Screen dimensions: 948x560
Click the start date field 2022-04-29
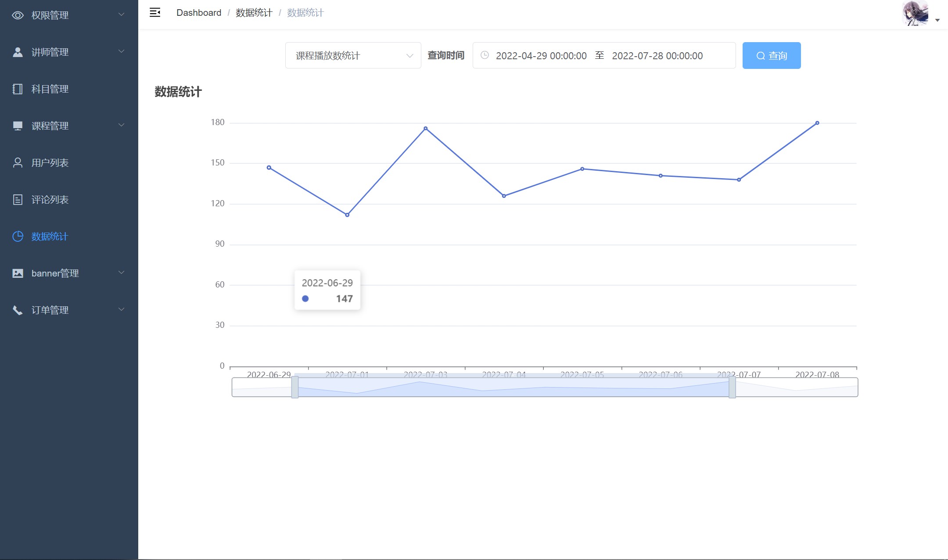pos(541,56)
